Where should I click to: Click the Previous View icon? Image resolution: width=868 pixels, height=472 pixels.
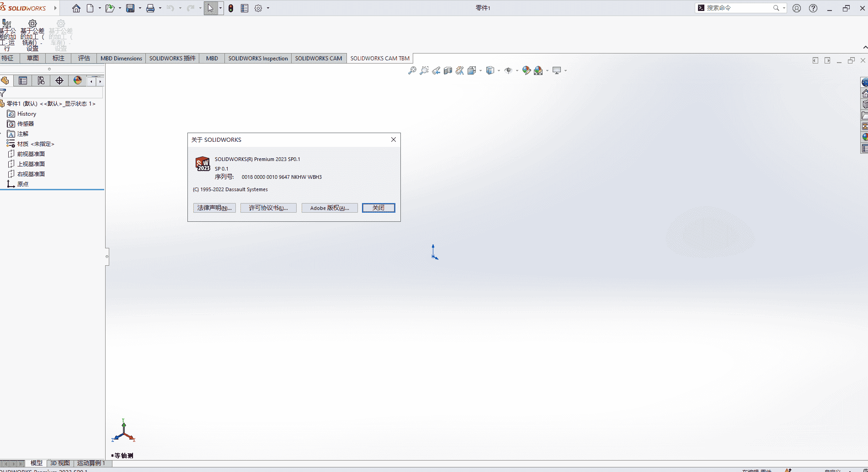tap(436, 70)
